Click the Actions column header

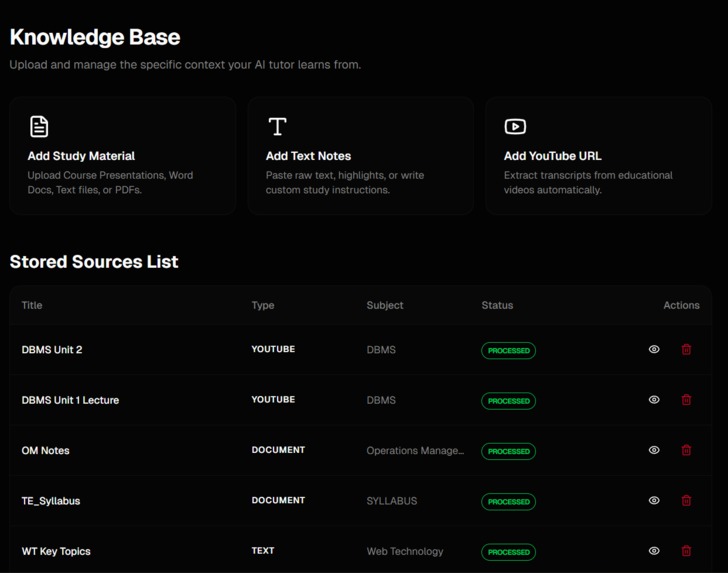click(x=681, y=305)
